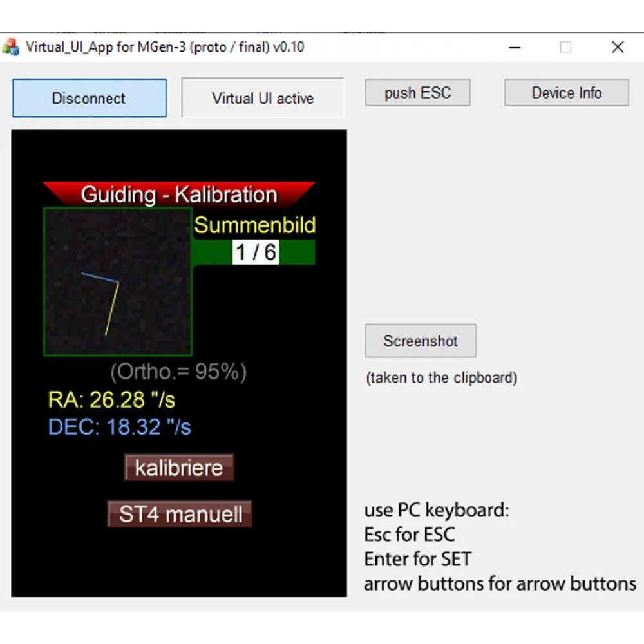Activate the ST4 manuell button

(179, 514)
